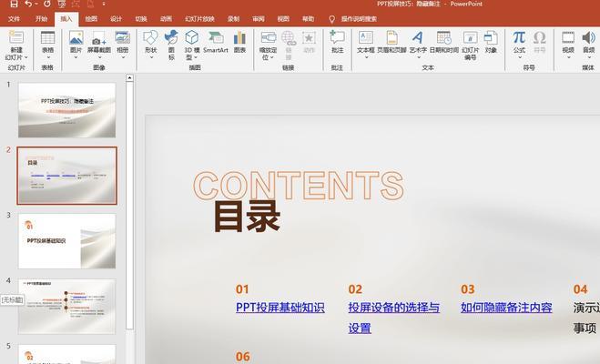Switch to the 录制 ribbon tab
Viewport: 600px width, 364px height.
(x=233, y=19)
